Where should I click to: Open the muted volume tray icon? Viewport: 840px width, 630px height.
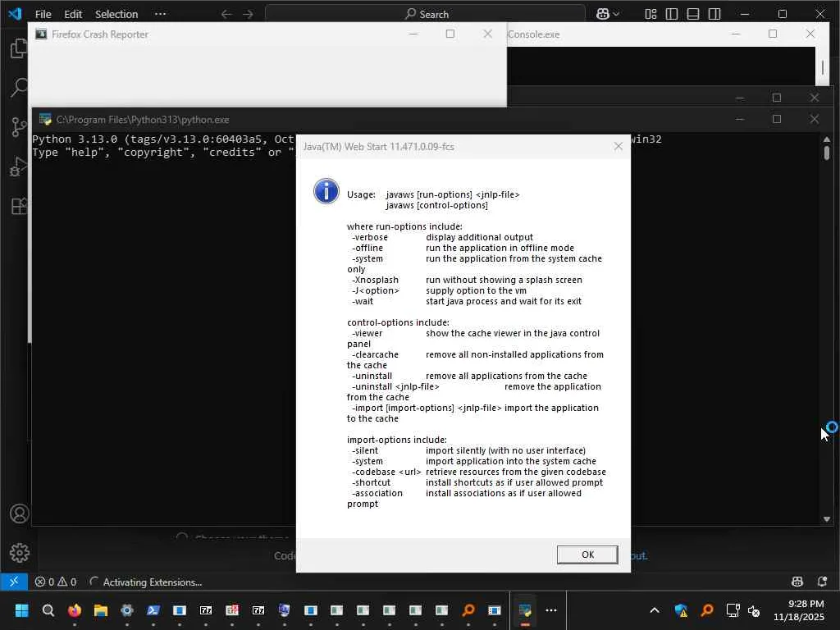click(x=754, y=610)
